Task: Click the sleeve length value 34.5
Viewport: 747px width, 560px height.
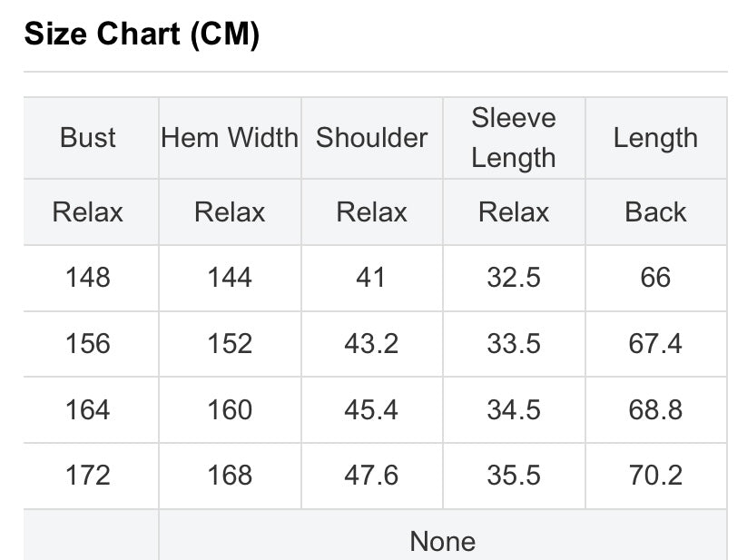Action: tap(514, 410)
